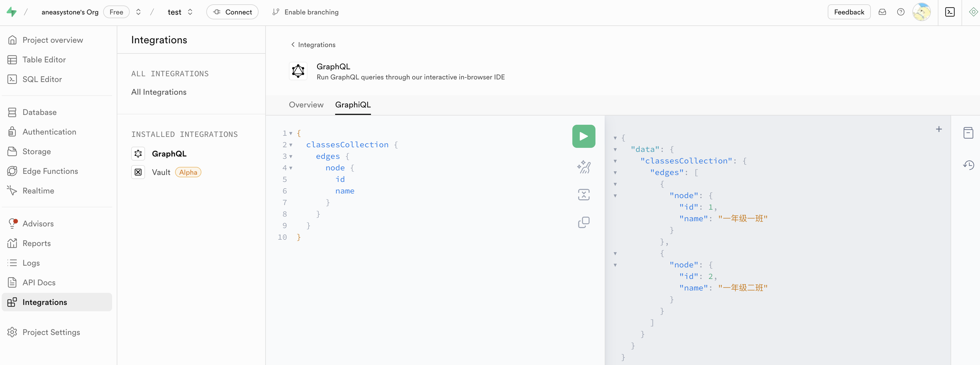
Task: Open the inline SQL terminal icon
Action: 950,12
